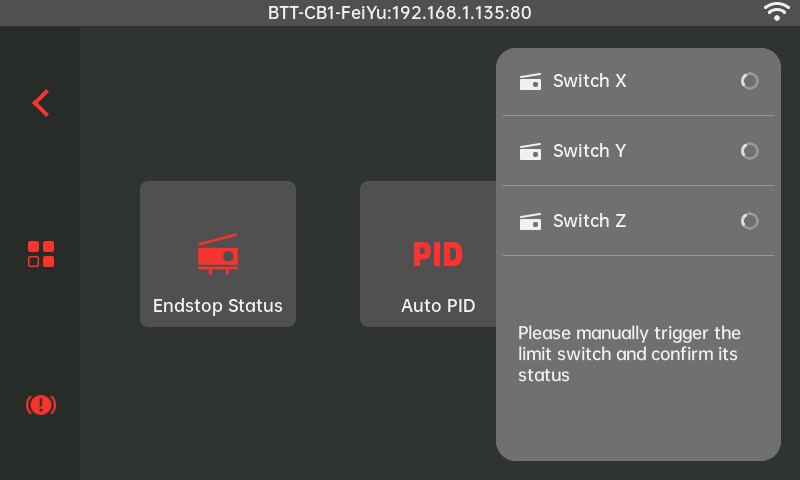This screenshot has height=480, width=800.
Task: Toggle the Switch X status indicator
Action: point(749,81)
